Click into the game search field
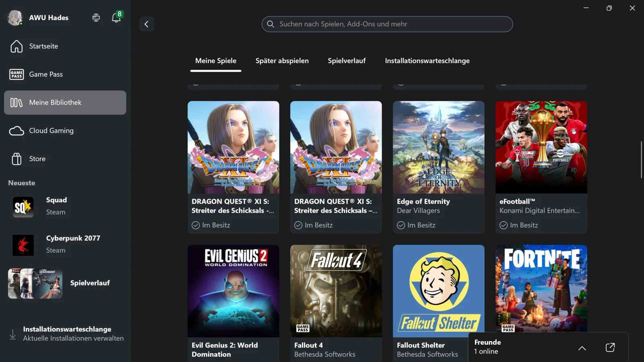The height and width of the screenshot is (362, 644). (x=387, y=24)
